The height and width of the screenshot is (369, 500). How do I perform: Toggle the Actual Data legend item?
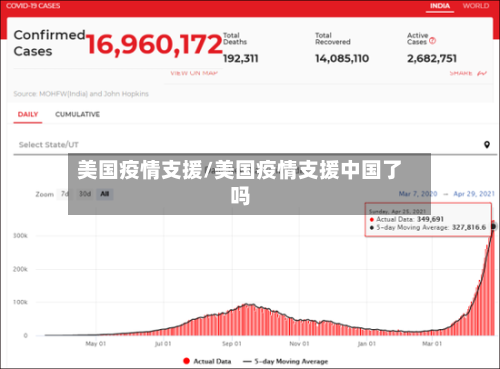207,361
